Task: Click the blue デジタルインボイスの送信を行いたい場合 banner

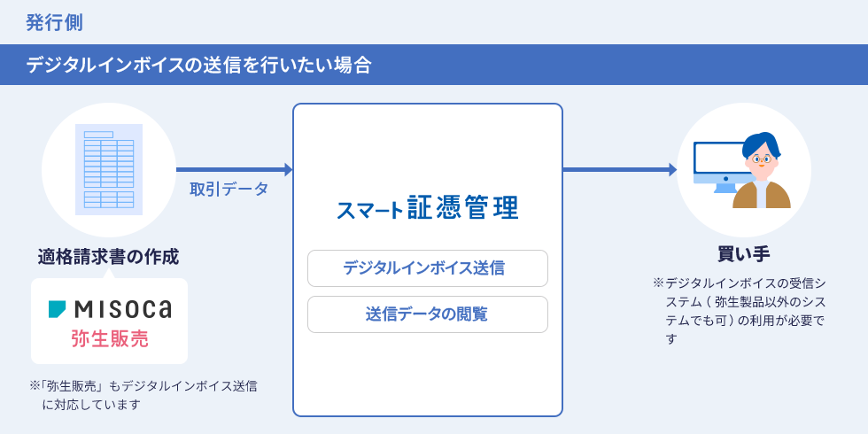Action: click(434, 65)
